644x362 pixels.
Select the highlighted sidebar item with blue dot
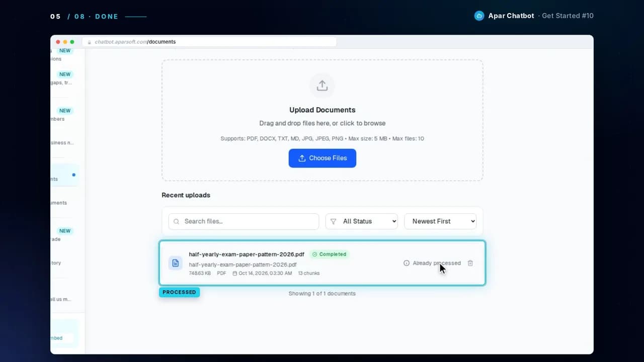point(64,175)
